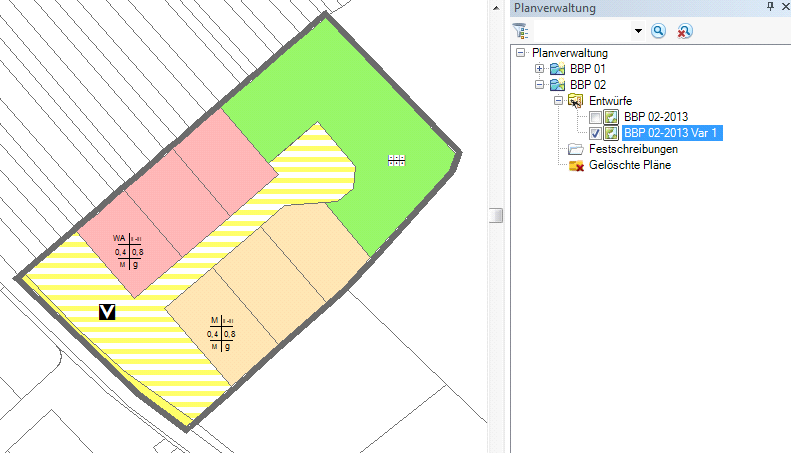Click the magnifier search icon
The image size is (791, 453).
659,31
